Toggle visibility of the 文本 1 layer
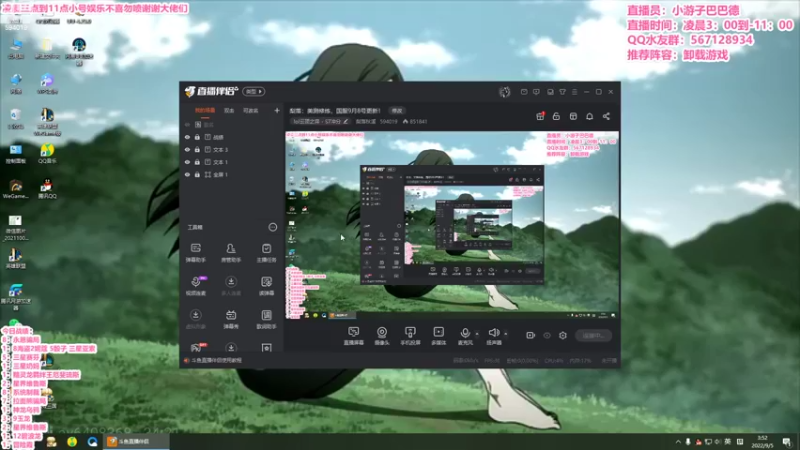The image size is (800, 450). [187, 162]
